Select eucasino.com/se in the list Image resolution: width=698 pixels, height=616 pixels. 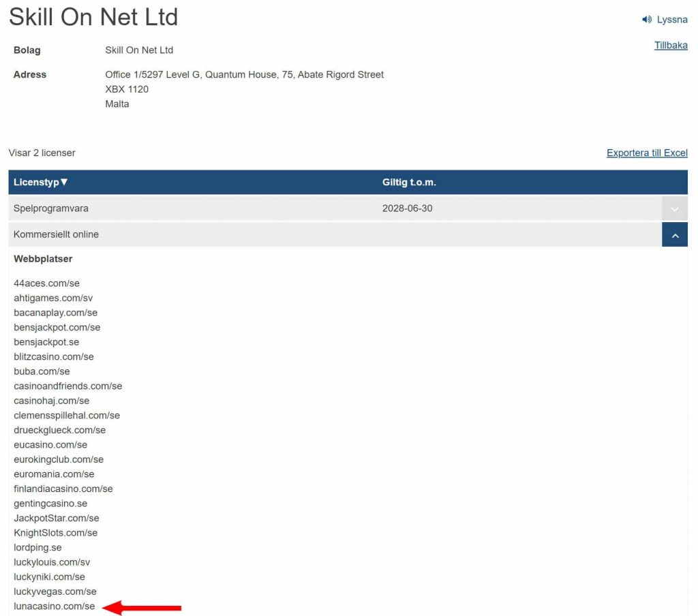click(x=50, y=445)
